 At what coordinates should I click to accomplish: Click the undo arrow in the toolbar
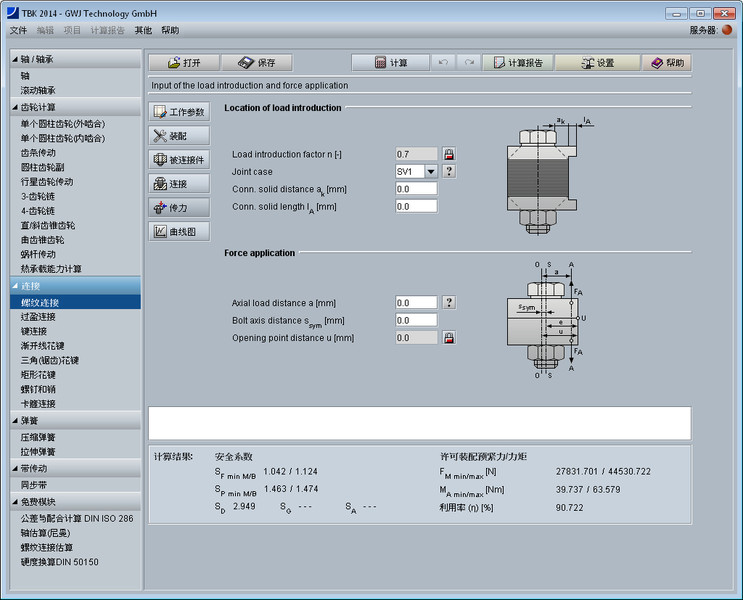pyautogui.click(x=445, y=62)
